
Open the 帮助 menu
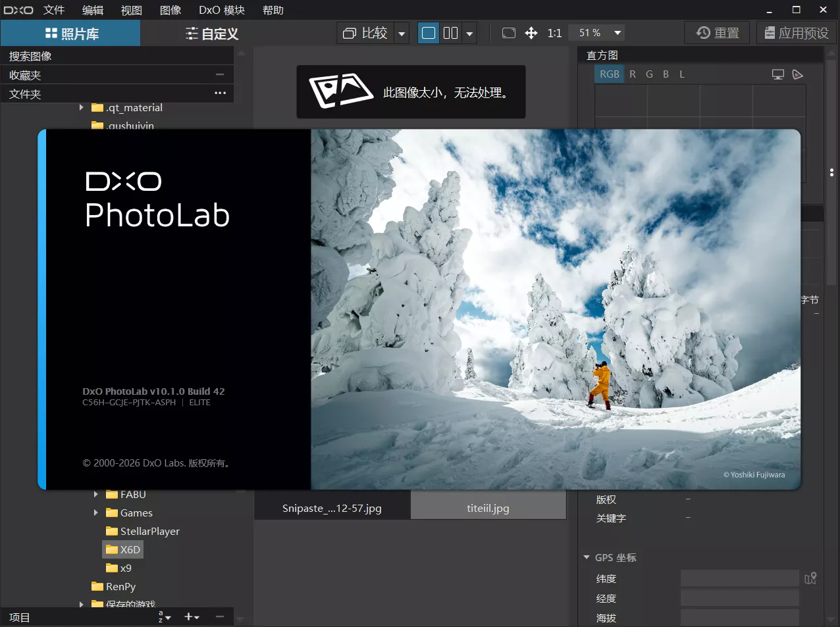(273, 10)
